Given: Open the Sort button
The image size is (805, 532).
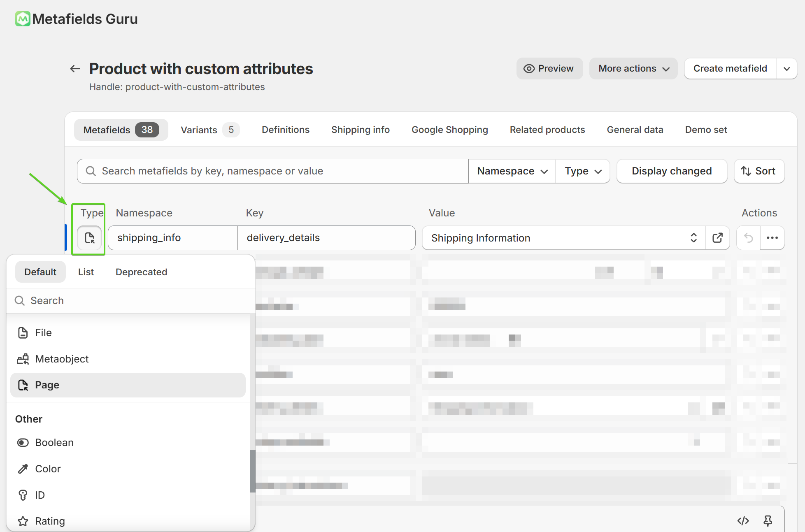Looking at the screenshot, I should [758, 171].
